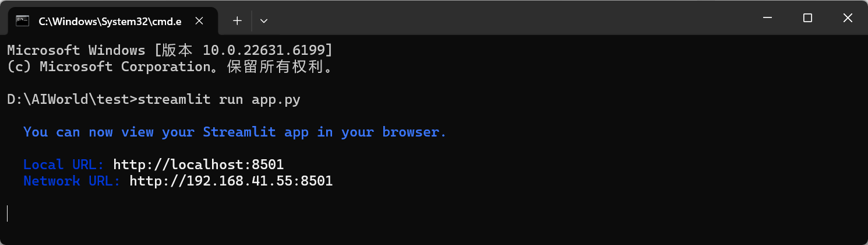
Task: Close the terminal window
Action: point(848,18)
